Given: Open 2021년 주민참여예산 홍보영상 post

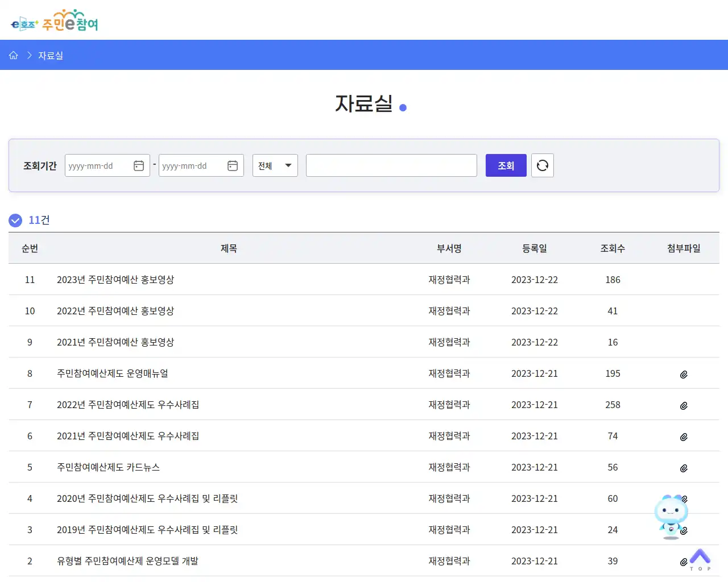Looking at the screenshot, I should pos(115,342).
